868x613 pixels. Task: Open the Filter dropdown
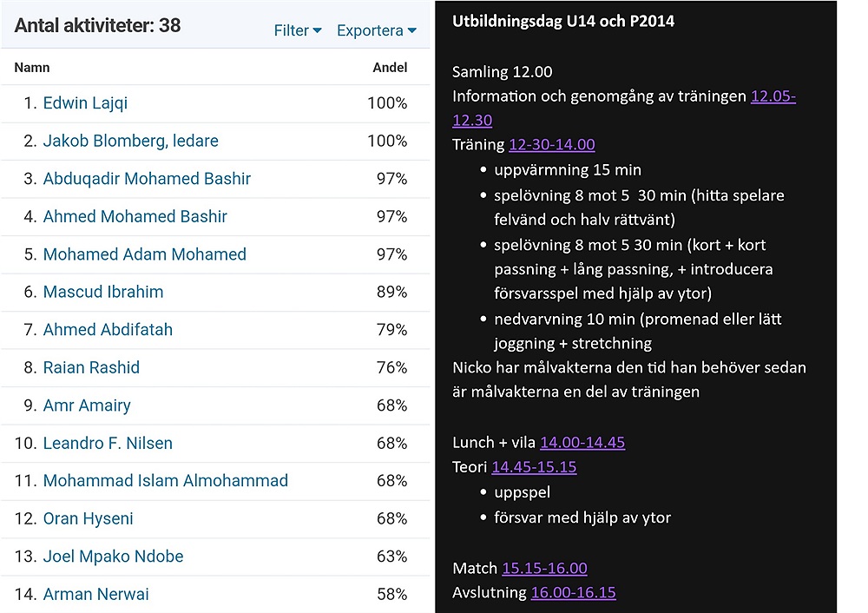pyautogui.click(x=297, y=30)
